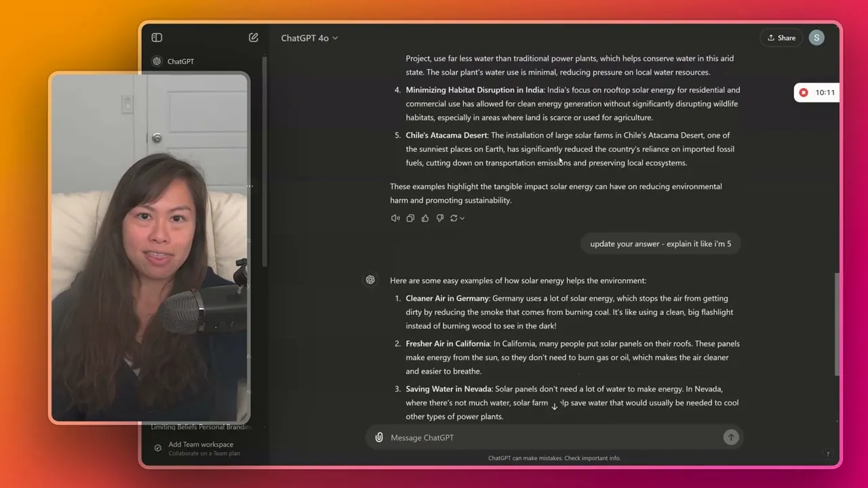Image resolution: width=868 pixels, height=488 pixels.
Task: Click the Add Team workspace icon
Action: tap(158, 448)
